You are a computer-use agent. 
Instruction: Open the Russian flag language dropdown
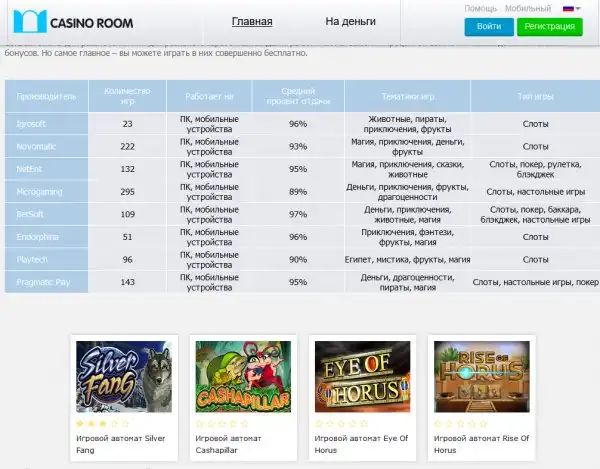coord(572,8)
